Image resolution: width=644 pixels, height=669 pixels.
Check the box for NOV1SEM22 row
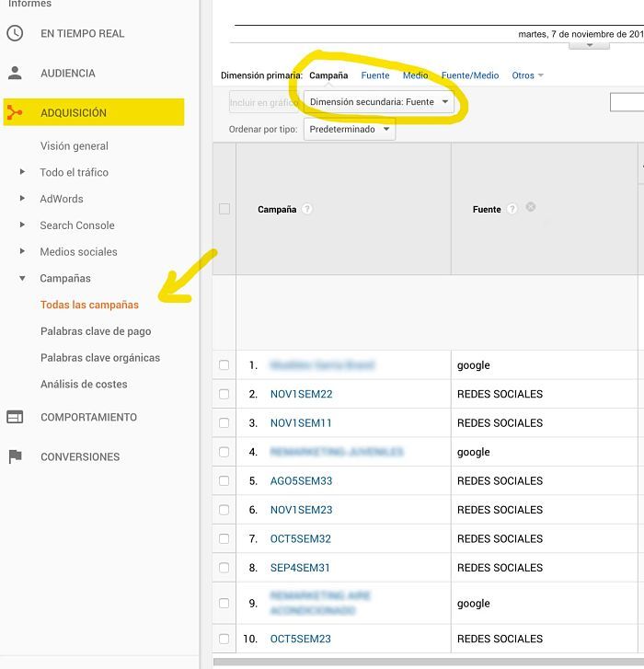pyautogui.click(x=224, y=394)
